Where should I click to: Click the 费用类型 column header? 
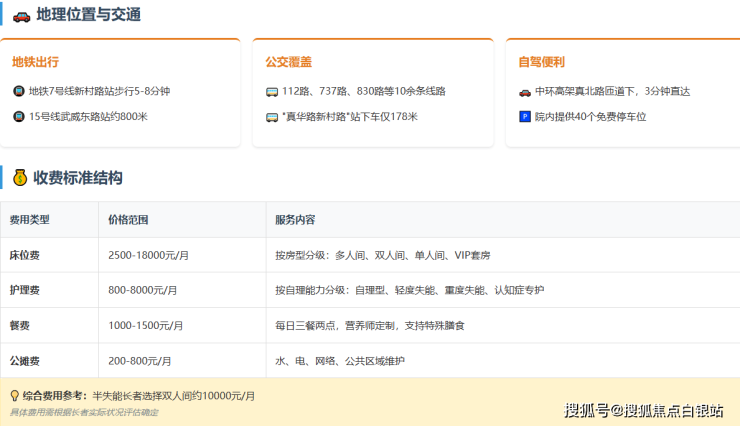coord(29,219)
